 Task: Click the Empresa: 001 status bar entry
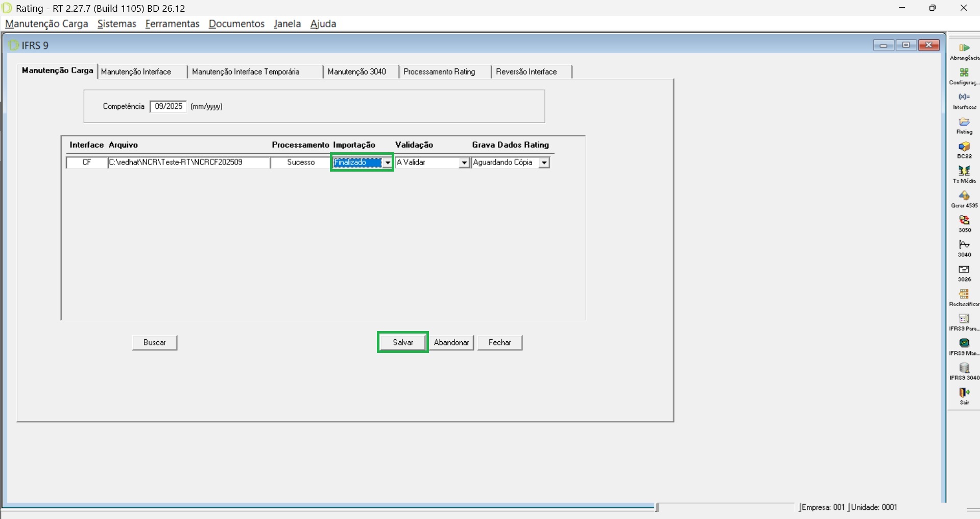[x=823, y=507]
